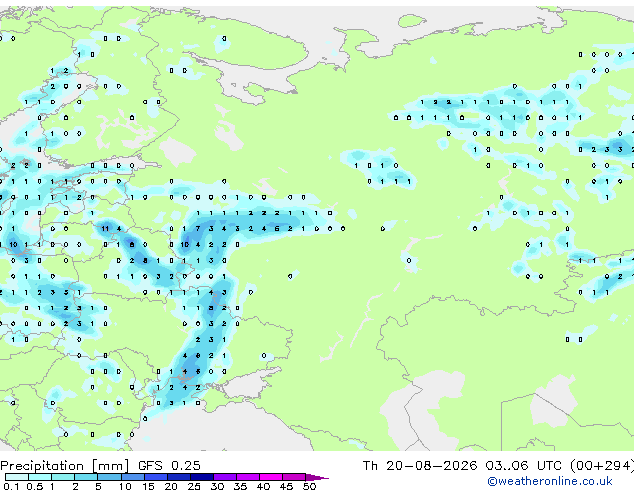Screen dimensions: 634x490
Task: Click the legend label '0.5'
Action: pos(34,486)
